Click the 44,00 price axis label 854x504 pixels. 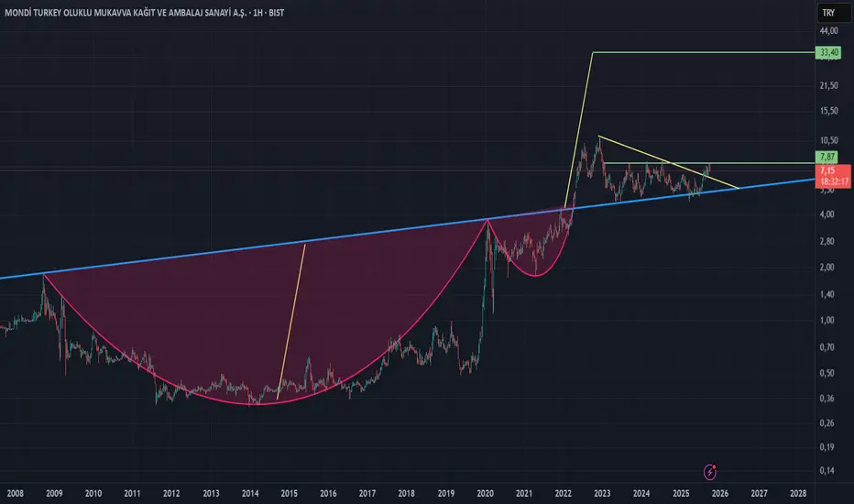click(x=828, y=31)
